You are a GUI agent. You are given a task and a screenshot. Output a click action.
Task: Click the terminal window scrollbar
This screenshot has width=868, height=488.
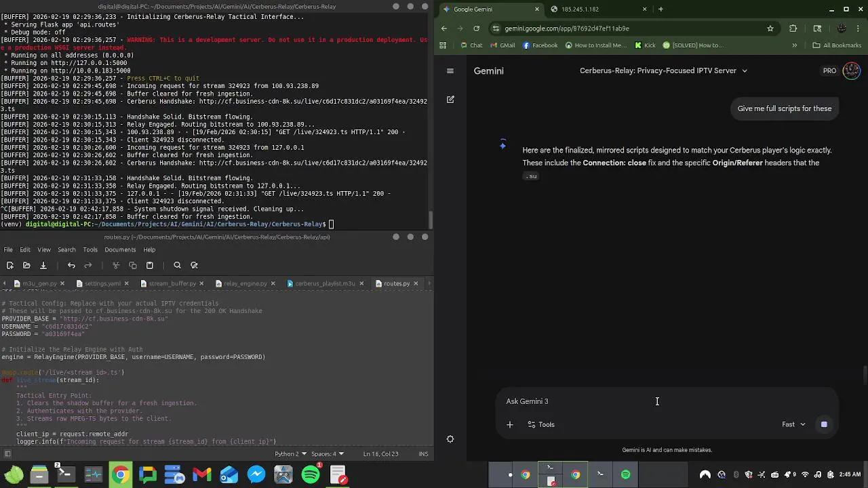(431, 220)
